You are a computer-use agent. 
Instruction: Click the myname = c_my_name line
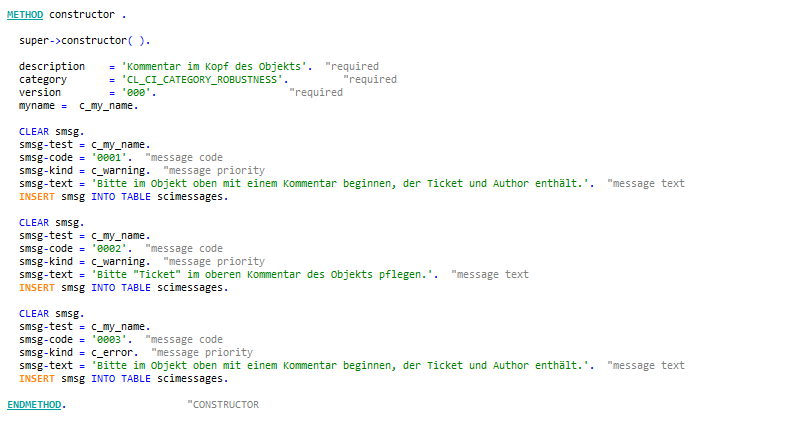(x=79, y=106)
